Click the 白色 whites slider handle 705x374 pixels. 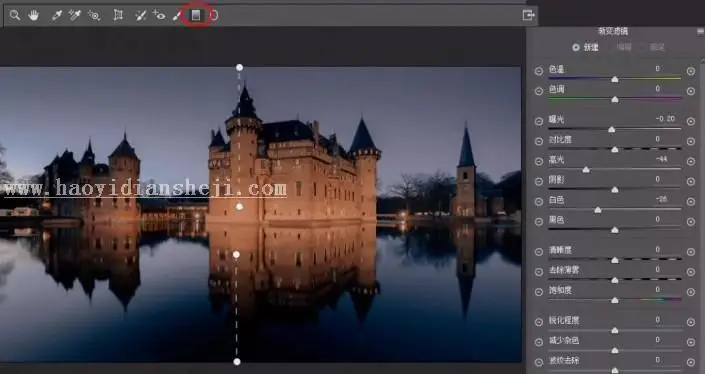tap(598, 210)
